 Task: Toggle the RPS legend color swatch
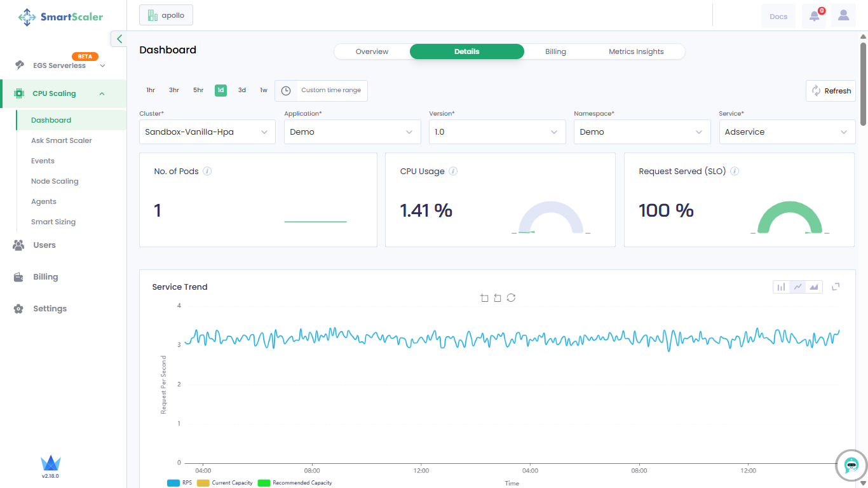pos(173,483)
